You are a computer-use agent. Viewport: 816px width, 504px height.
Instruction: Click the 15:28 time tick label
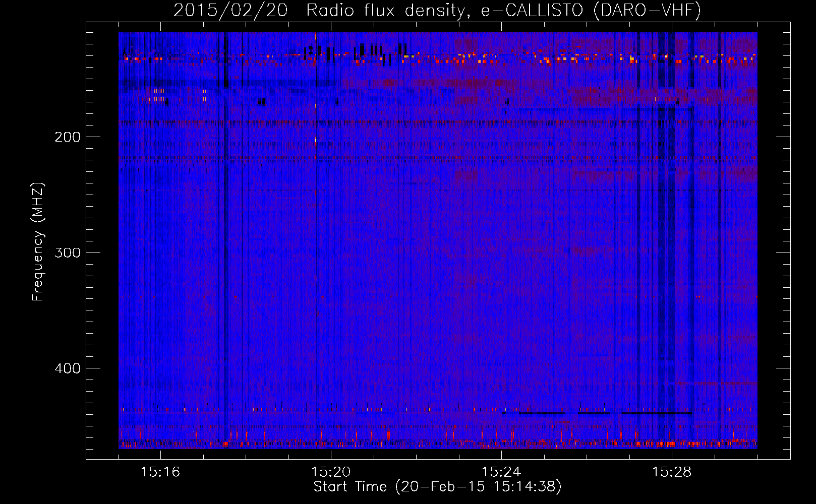pos(672,472)
